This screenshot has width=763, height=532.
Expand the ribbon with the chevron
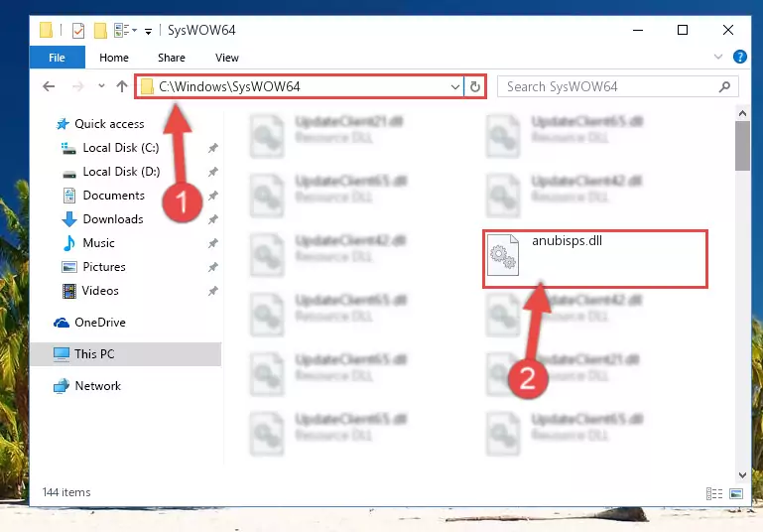click(x=718, y=57)
